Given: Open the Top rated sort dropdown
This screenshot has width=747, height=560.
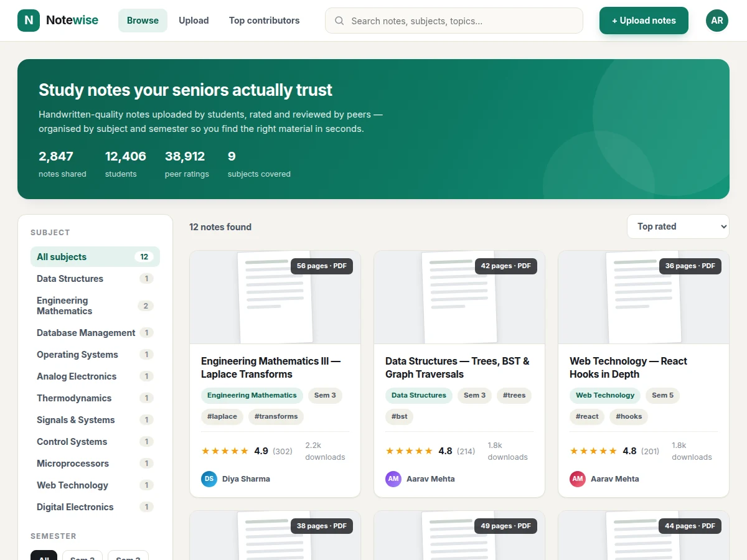Looking at the screenshot, I should coord(678,226).
